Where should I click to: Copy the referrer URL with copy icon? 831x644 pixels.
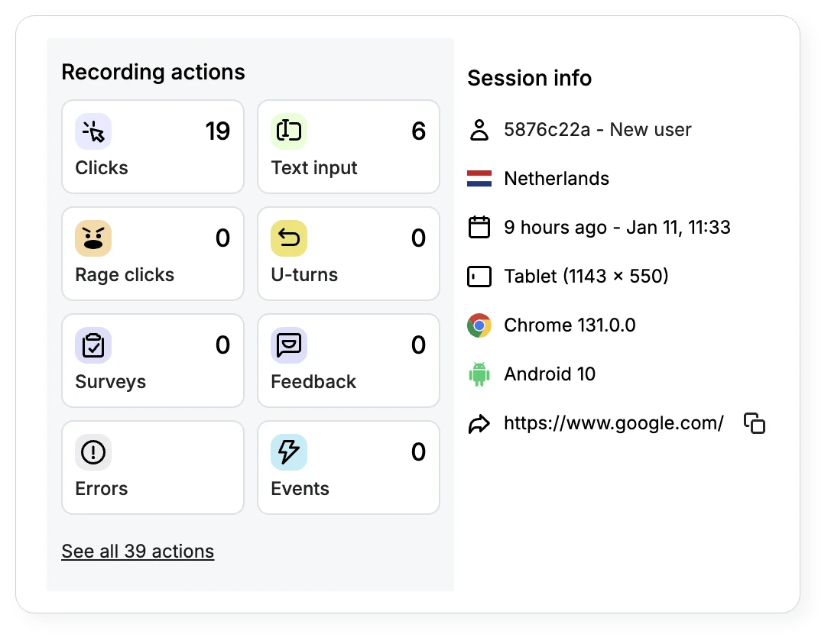pyautogui.click(x=755, y=423)
